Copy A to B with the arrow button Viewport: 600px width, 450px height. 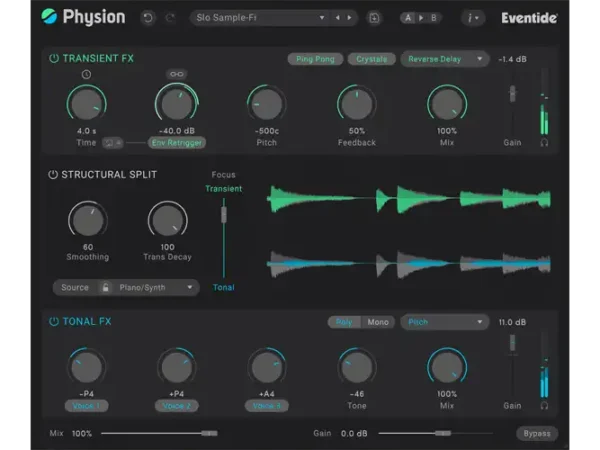pyautogui.click(x=421, y=18)
